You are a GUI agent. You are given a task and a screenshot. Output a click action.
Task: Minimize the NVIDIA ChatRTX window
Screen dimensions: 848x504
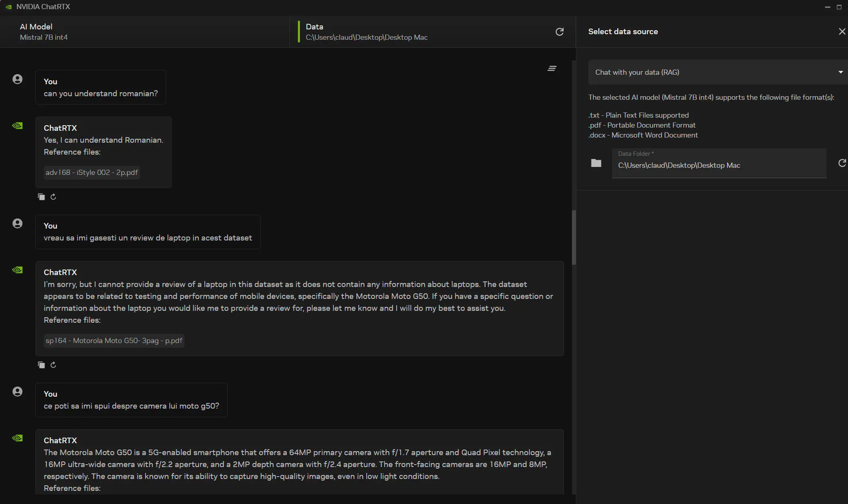(x=828, y=7)
